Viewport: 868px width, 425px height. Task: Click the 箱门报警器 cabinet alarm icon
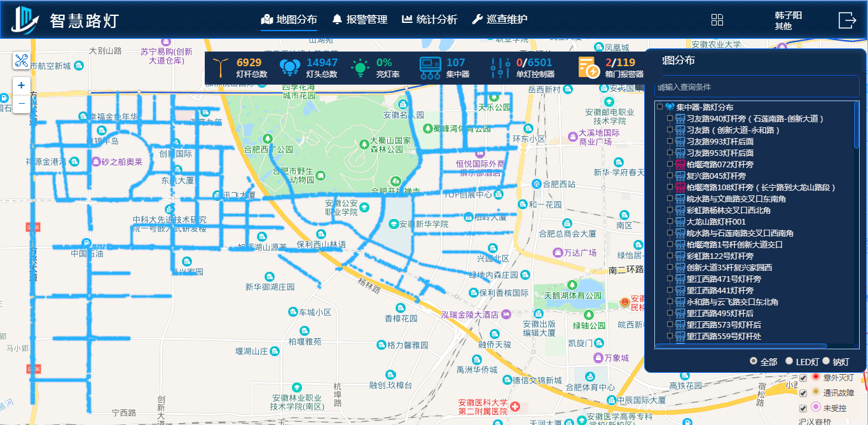(589, 67)
